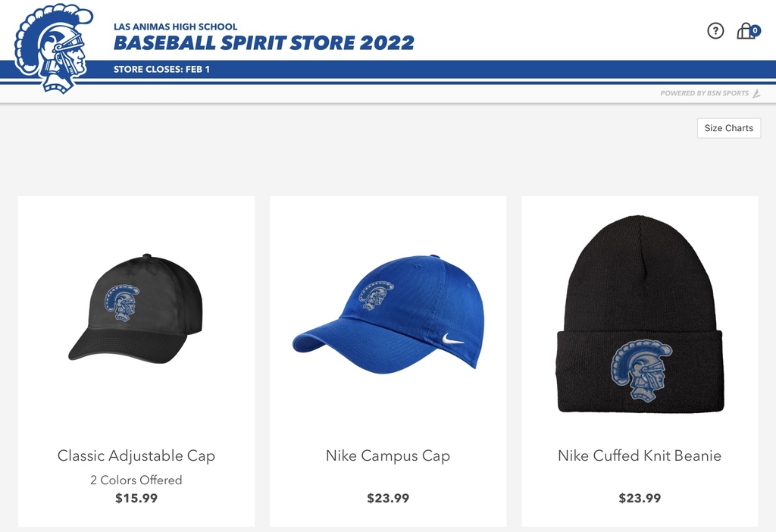Click the Baseball Spirit Store 2022 heading
Image resolution: width=776 pixels, height=532 pixels.
(264, 42)
